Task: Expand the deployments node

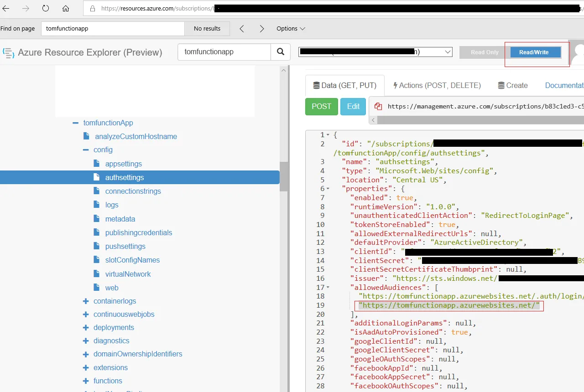Action: (86, 328)
